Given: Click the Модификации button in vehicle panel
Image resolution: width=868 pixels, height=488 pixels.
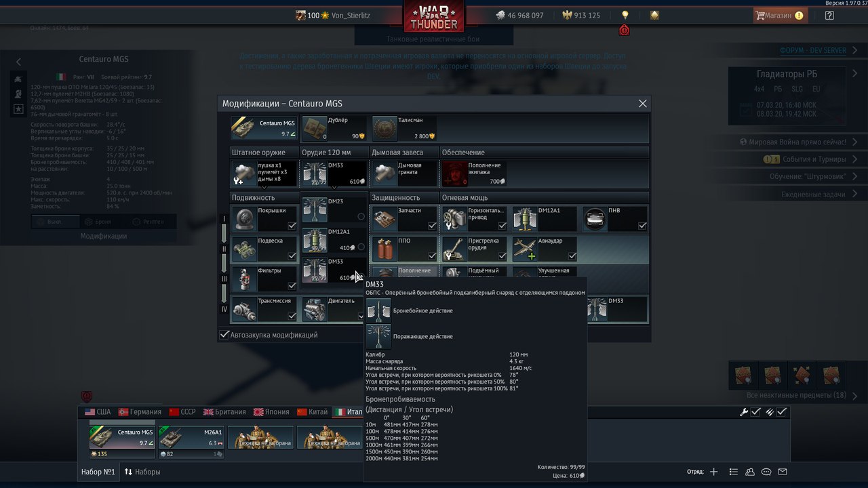Looking at the screenshot, I should coord(103,237).
